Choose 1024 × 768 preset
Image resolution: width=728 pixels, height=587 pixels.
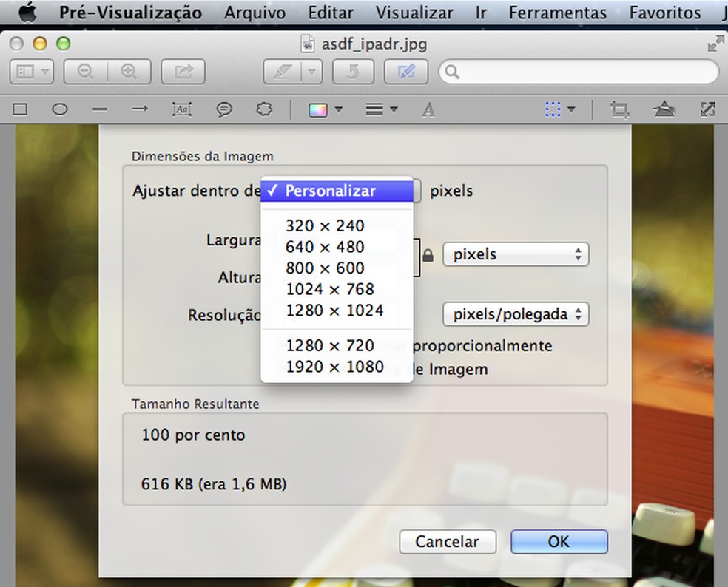coord(337,289)
